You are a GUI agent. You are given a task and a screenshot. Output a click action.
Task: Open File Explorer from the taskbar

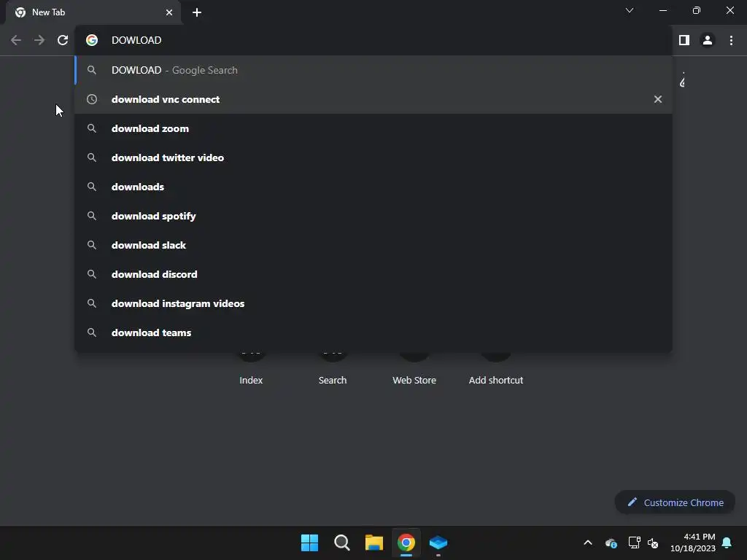(374, 542)
